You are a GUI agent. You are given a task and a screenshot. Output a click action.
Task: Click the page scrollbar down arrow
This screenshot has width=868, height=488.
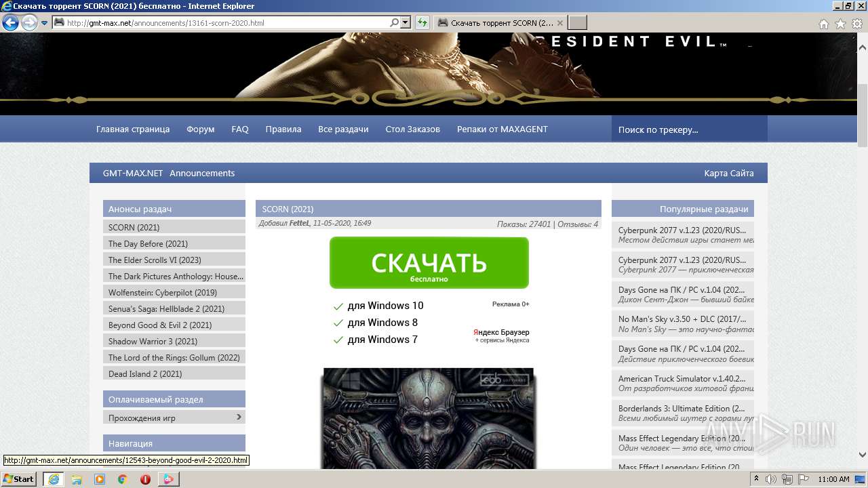pos(862,455)
